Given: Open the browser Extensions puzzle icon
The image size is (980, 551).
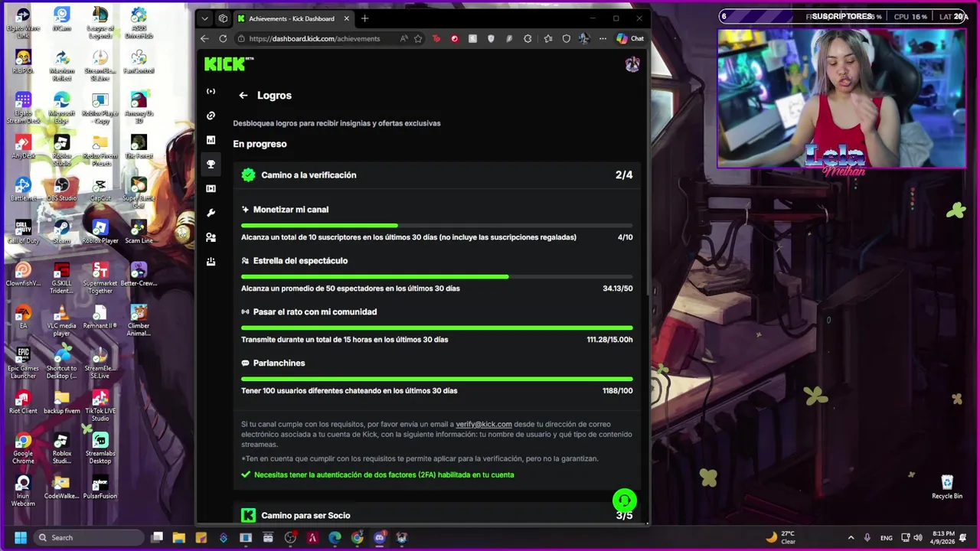Looking at the screenshot, I should (x=528, y=38).
